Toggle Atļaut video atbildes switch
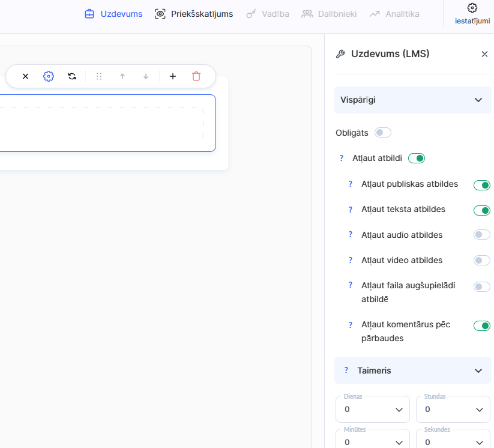494x448 pixels. (x=481, y=260)
